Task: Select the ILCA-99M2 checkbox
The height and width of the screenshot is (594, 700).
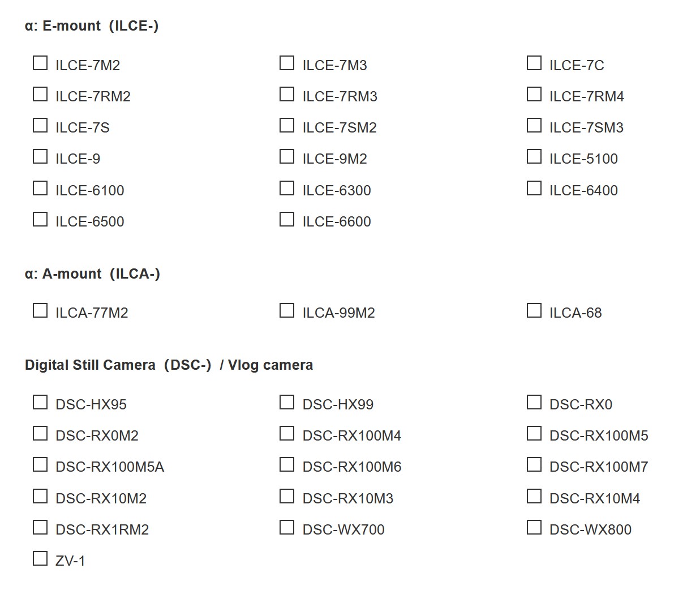Action: click(x=287, y=310)
